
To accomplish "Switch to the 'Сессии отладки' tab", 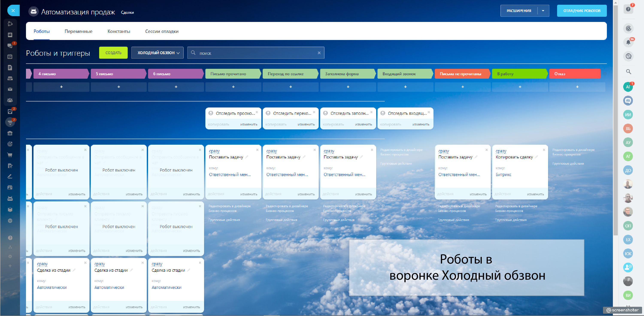I will point(162,31).
